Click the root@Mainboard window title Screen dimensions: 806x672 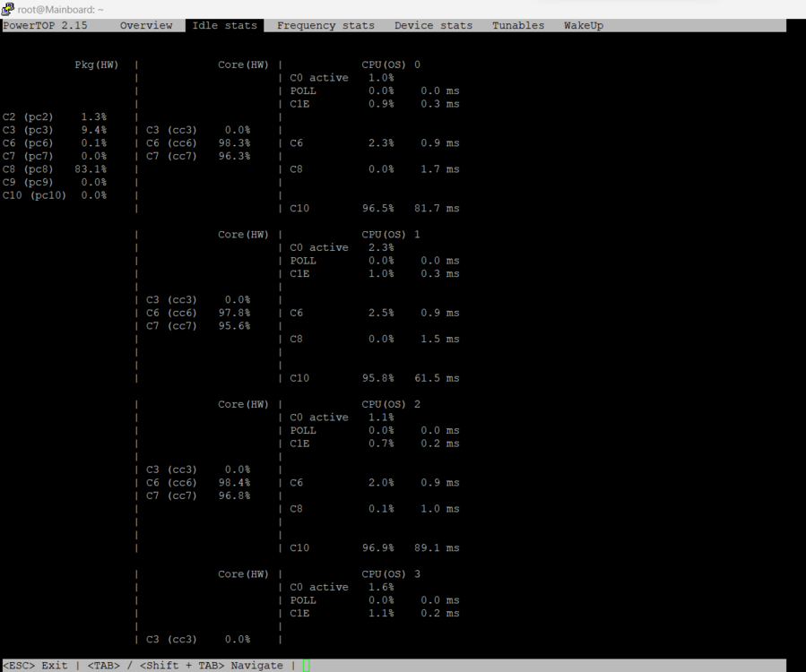[61, 9]
